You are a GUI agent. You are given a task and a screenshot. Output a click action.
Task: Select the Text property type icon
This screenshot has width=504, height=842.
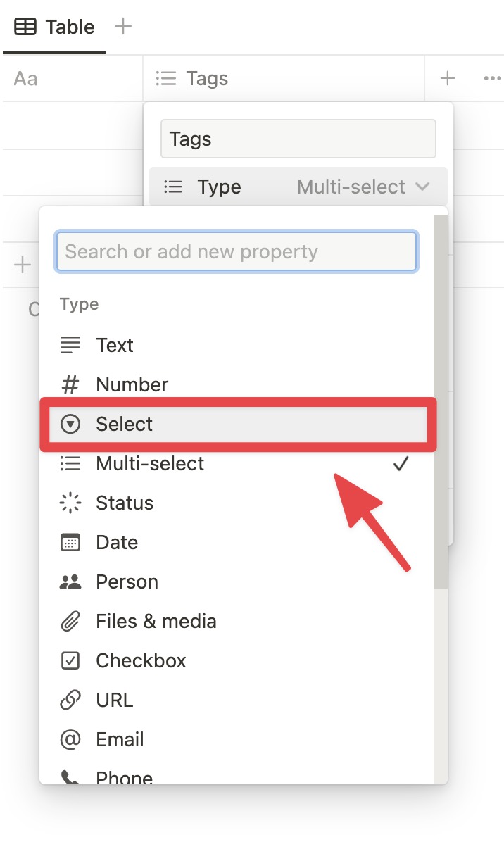coord(70,345)
